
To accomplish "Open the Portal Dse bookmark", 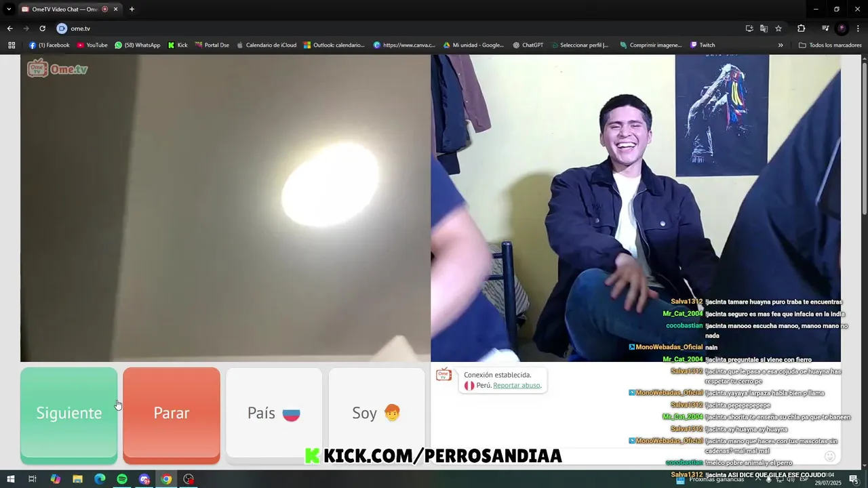I will click(x=212, y=45).
